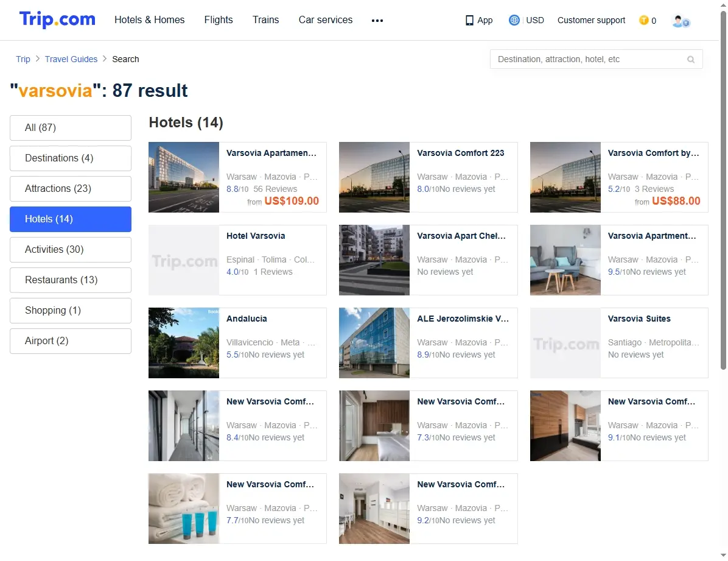728x561 pixels.
Task: Click the globe language icon
Action: tap(514, 20)
